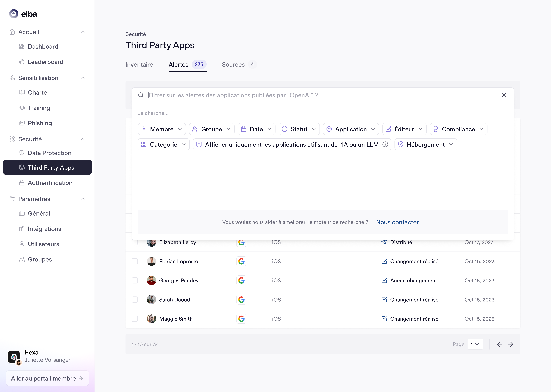Viewport: 551px width, 392px height.
Task: Click the info icon on AI filter
Action: coord(385,144)
